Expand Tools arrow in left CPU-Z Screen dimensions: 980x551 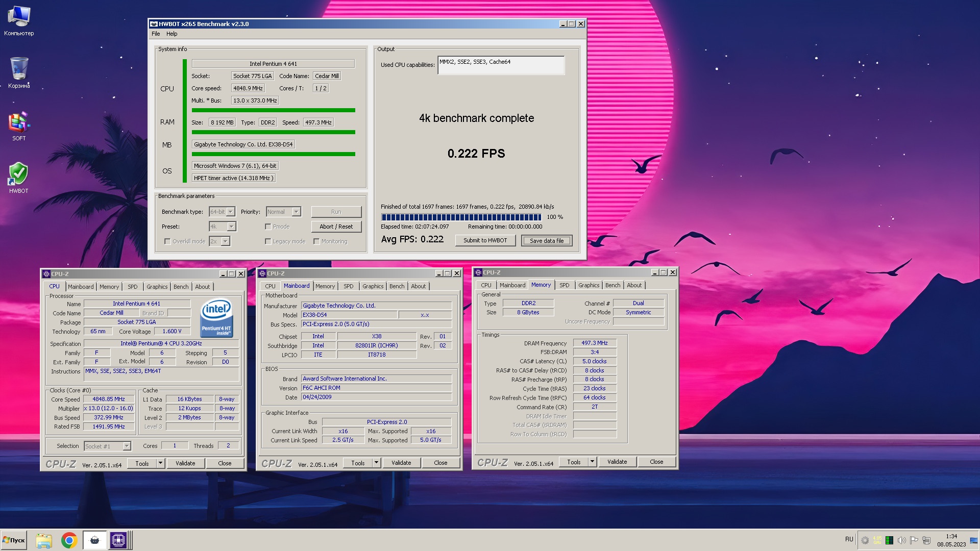click(160, 463)
